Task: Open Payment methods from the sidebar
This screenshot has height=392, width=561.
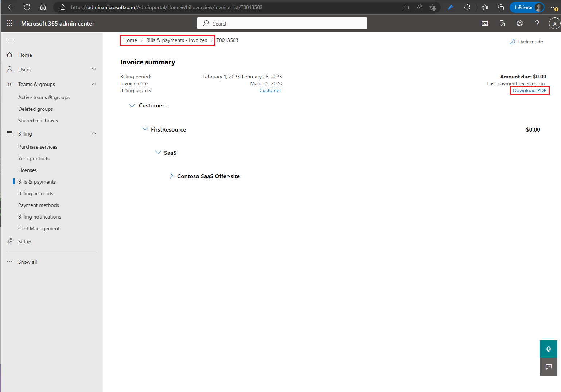Action: click(38, 205)
